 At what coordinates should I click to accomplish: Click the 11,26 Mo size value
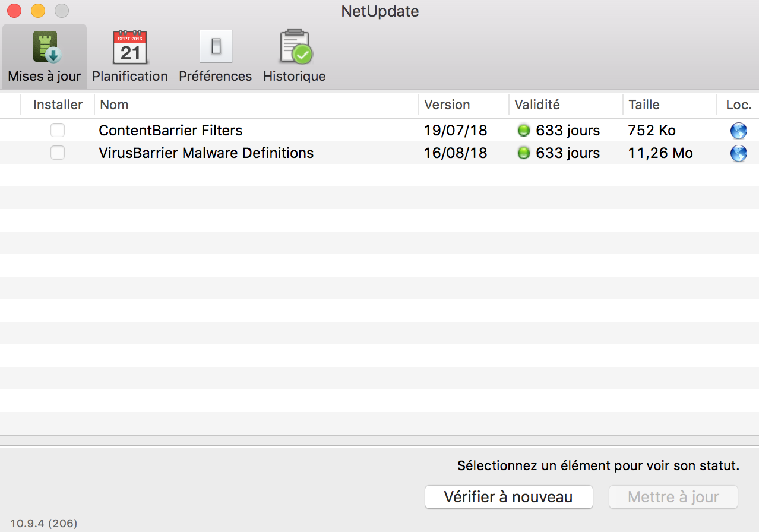pos(660,153)
